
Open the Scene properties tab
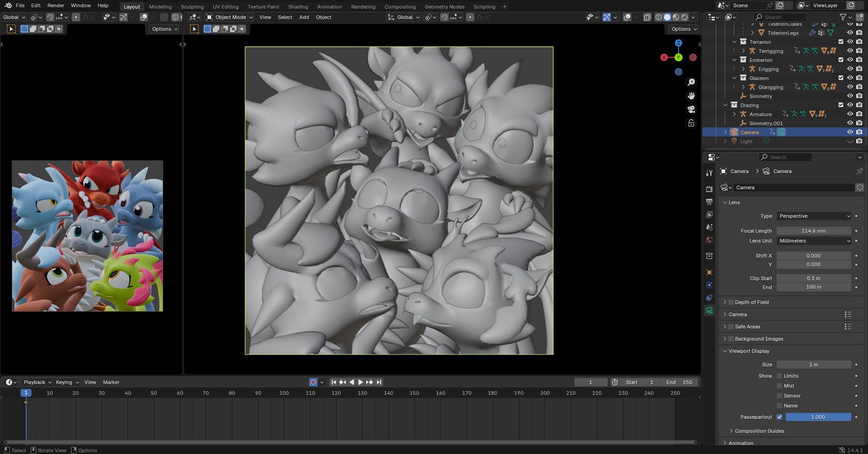click(709, 227)
